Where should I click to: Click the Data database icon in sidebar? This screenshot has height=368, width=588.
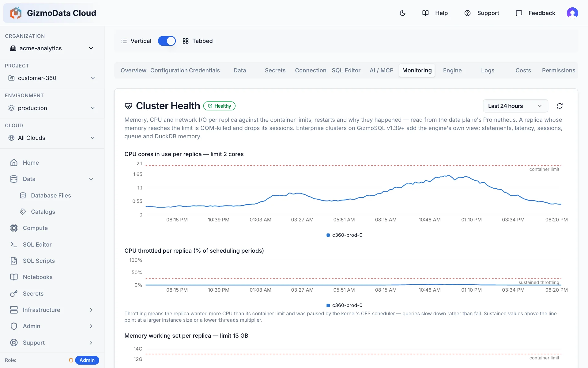coord(14,179)
